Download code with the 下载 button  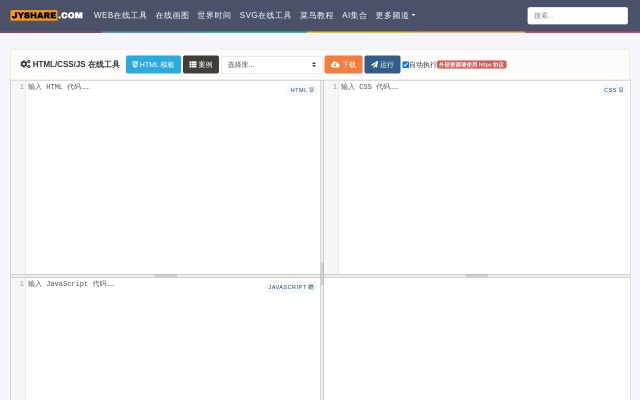coord(343,64)
